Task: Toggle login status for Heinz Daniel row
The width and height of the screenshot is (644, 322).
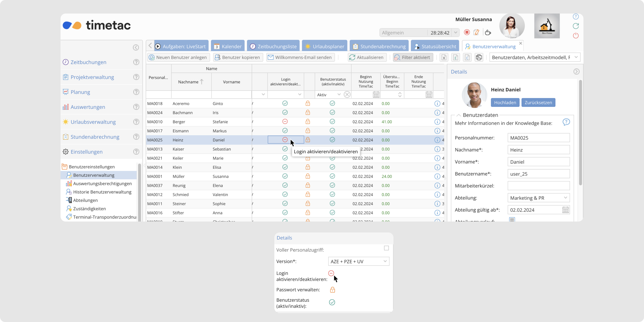Action: point(285,140)
